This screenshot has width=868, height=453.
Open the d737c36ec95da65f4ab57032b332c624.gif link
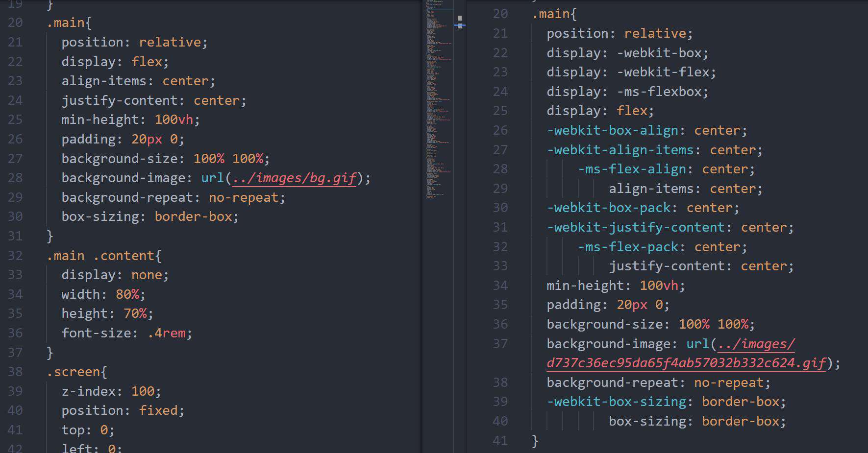(x=687, y=363)
